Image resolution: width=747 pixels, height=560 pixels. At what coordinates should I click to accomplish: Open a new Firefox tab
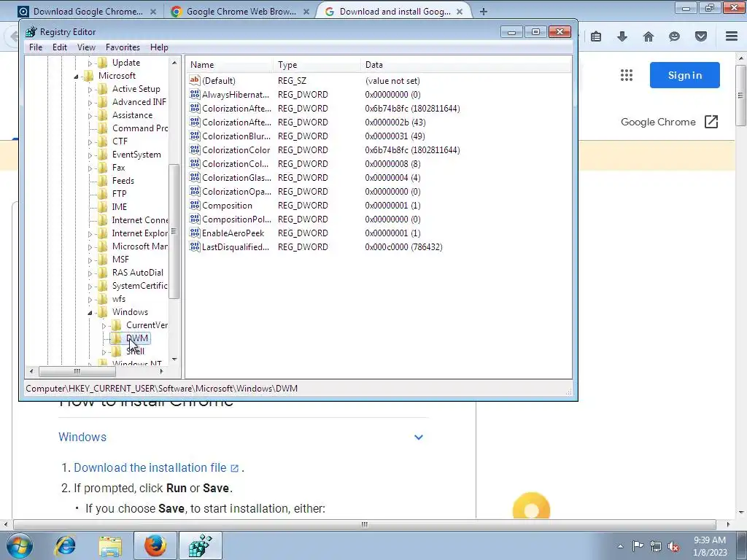pyautogui.click(x=483, y=12)
